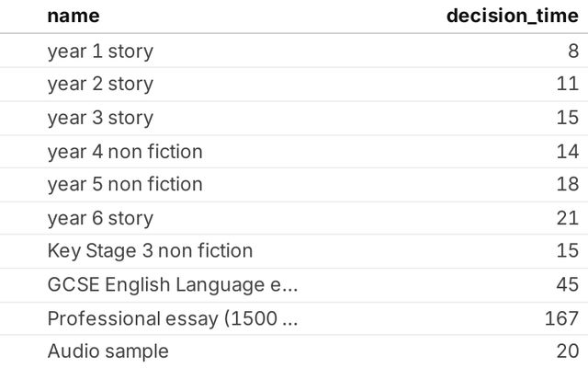
Task: Select the decision time value 20
Action: (566, 351)
